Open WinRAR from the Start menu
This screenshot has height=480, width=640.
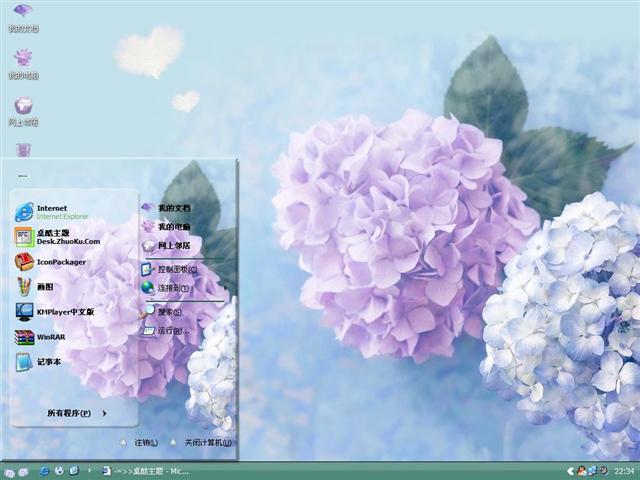(x=40, y=337)
